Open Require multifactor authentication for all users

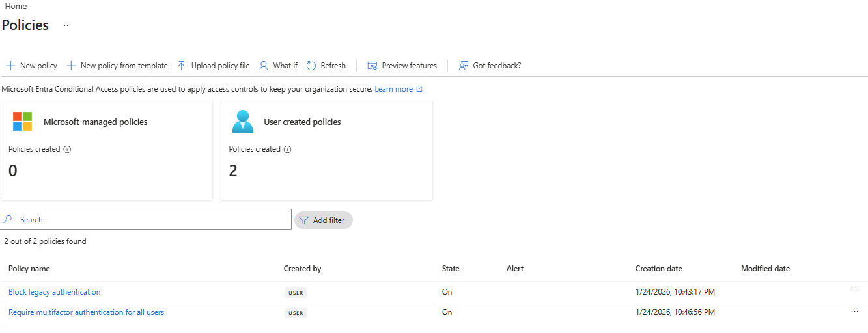pyautogui.click(x=86, y=312)
